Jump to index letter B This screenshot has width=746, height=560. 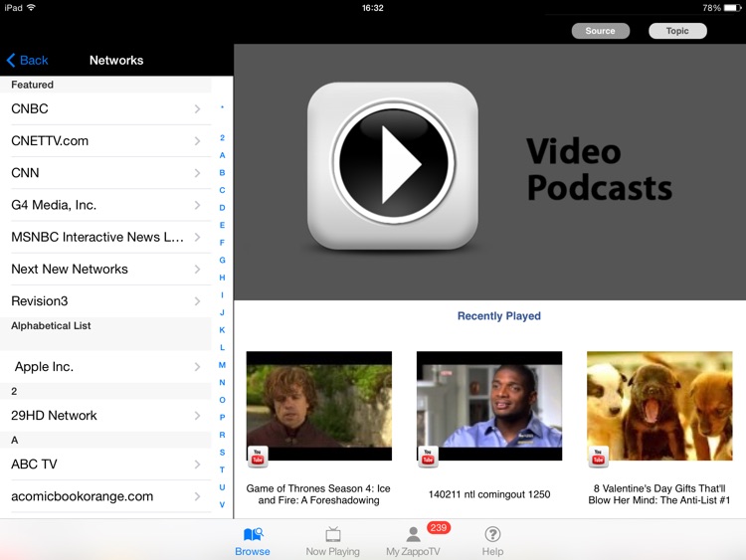pos(222,173)
